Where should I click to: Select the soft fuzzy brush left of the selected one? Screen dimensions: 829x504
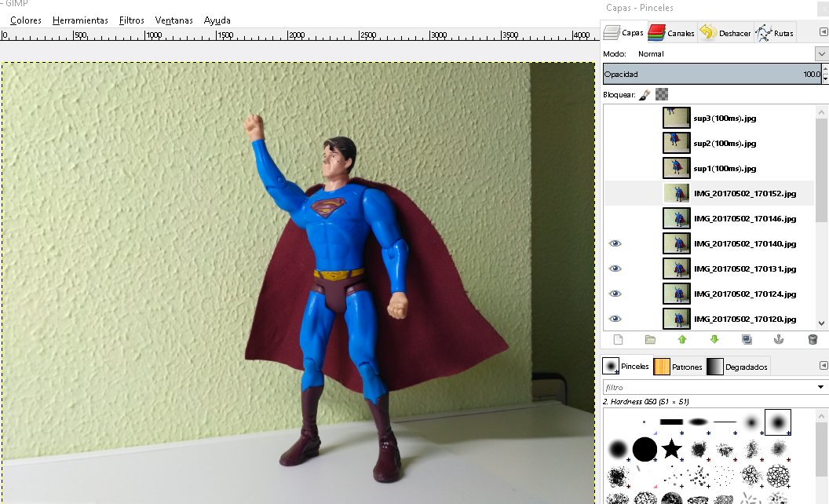[x=751, y=422]
